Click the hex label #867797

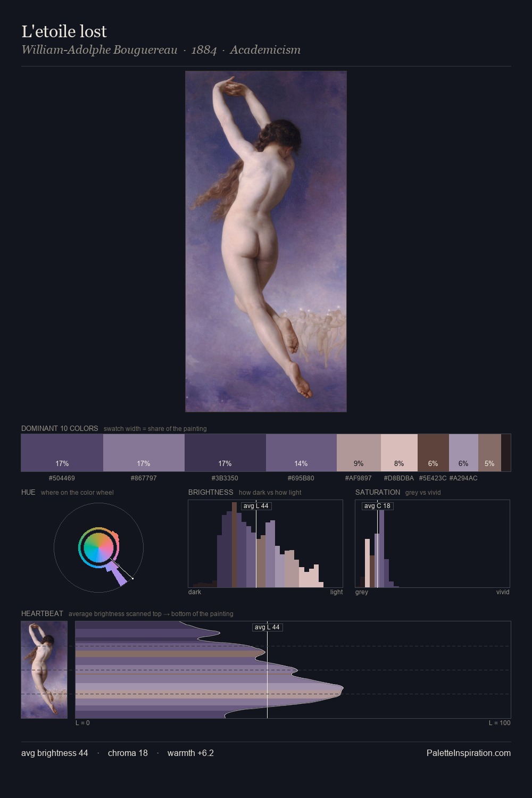(x=144, y=478)
